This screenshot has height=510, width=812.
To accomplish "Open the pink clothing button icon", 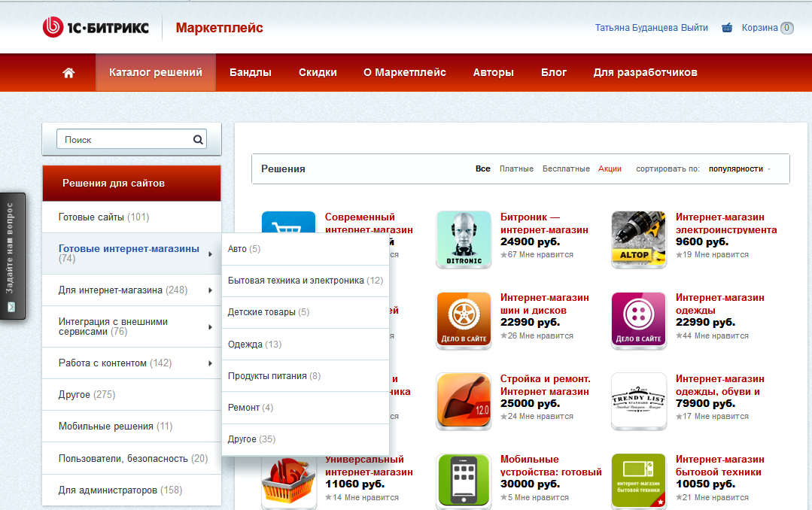I will coord(639,320).
